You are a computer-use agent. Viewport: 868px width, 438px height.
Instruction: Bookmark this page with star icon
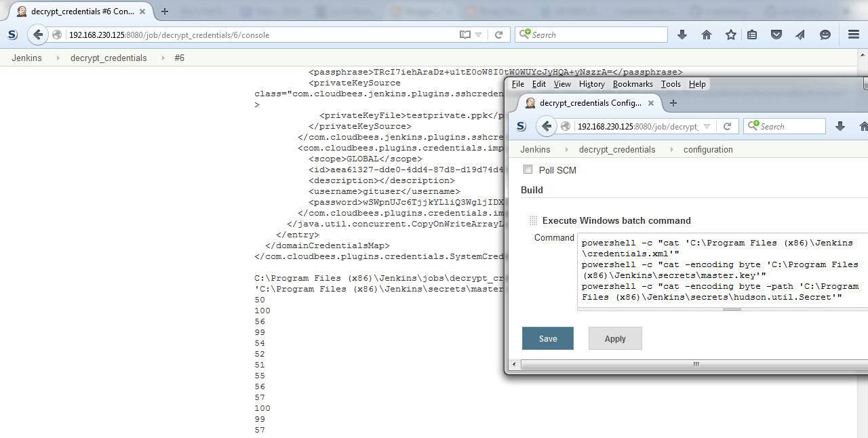(730, 35)
